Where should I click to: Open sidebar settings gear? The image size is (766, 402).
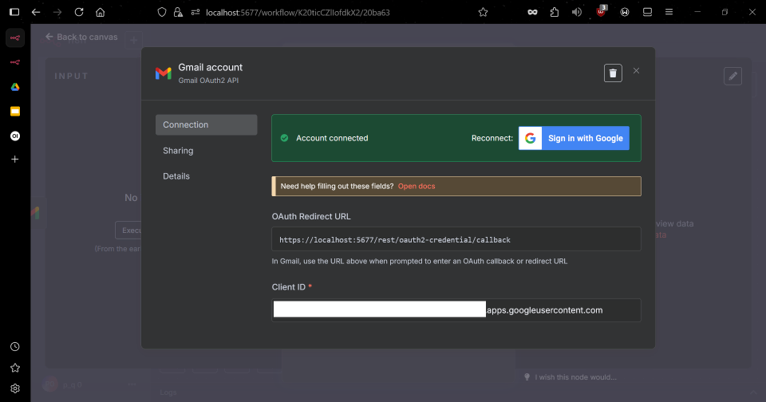15,388
